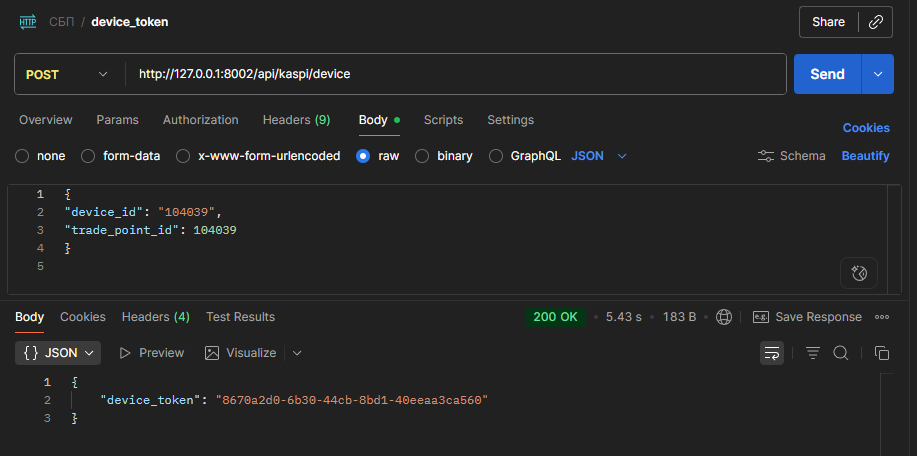Screen dimensions: 917x456
Task: Select the form-data body type
Action: tap(88, 156)
